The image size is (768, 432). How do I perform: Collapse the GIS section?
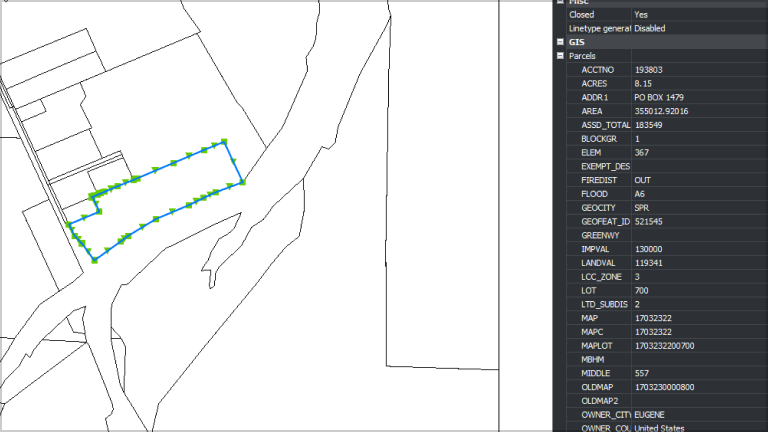(560, 42)
